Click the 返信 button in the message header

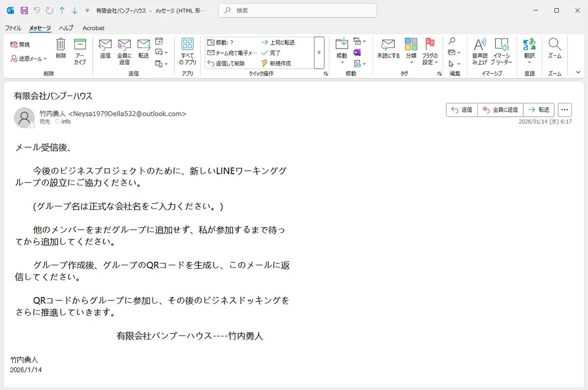coord(461,109)
